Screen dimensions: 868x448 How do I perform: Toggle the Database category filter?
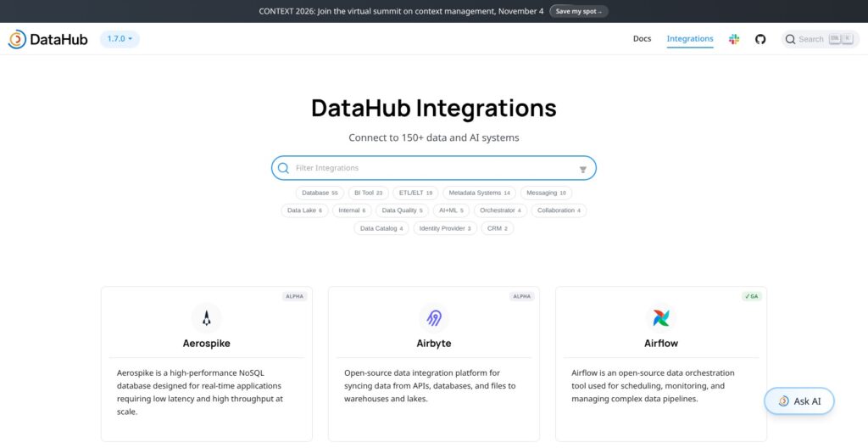320,193
